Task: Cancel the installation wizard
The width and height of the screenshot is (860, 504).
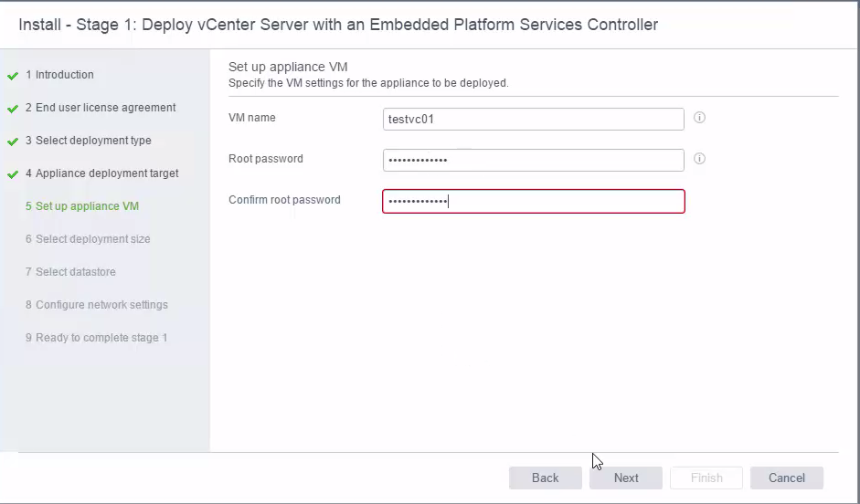Action: (787, 478)
